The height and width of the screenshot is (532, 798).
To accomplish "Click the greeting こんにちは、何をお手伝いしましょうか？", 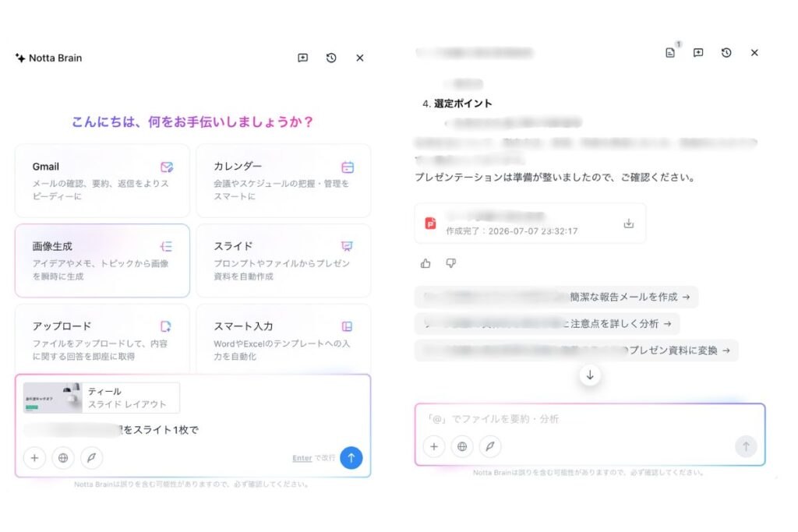I will point(192,122).
